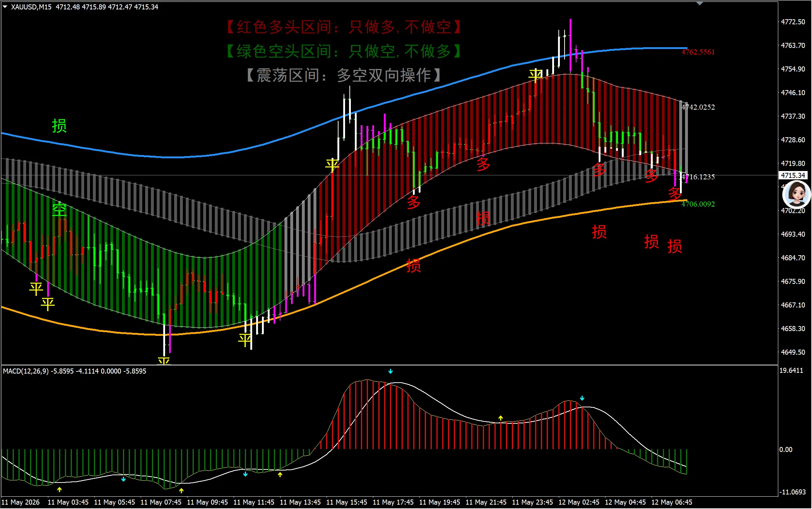Click the green level value 4706.0092

tap(698, 204)
